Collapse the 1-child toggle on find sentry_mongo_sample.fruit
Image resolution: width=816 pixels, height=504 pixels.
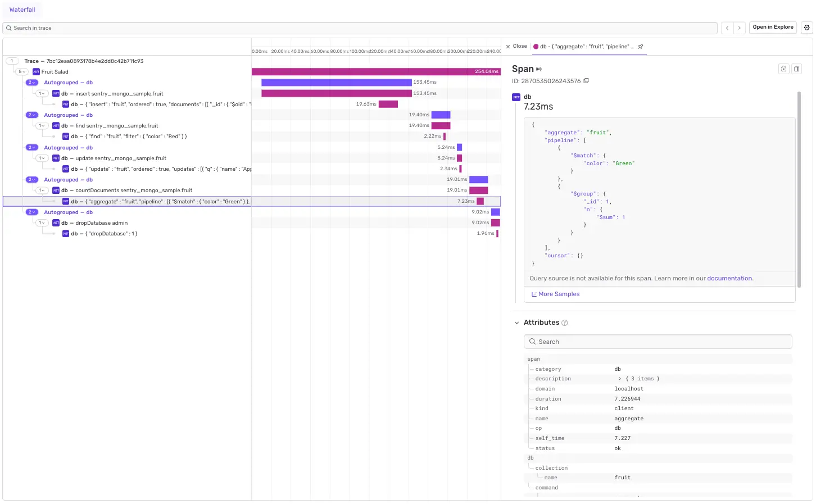click(41, 126)
